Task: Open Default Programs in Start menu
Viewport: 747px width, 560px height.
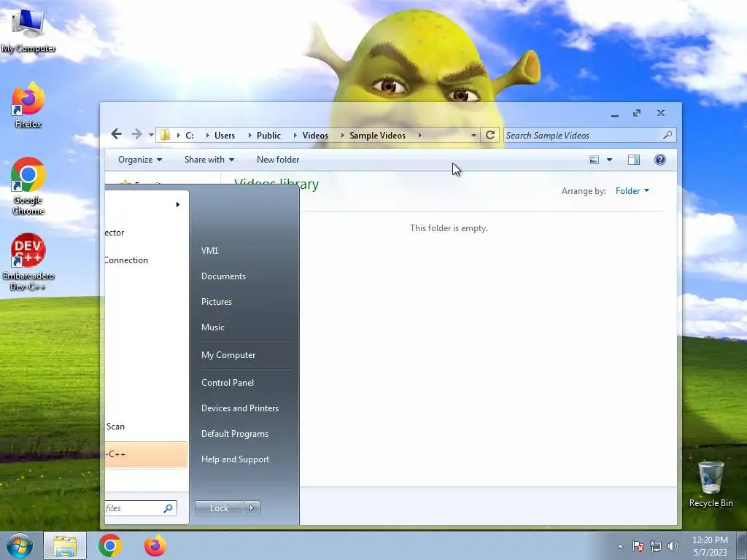Action: [234, 434]
